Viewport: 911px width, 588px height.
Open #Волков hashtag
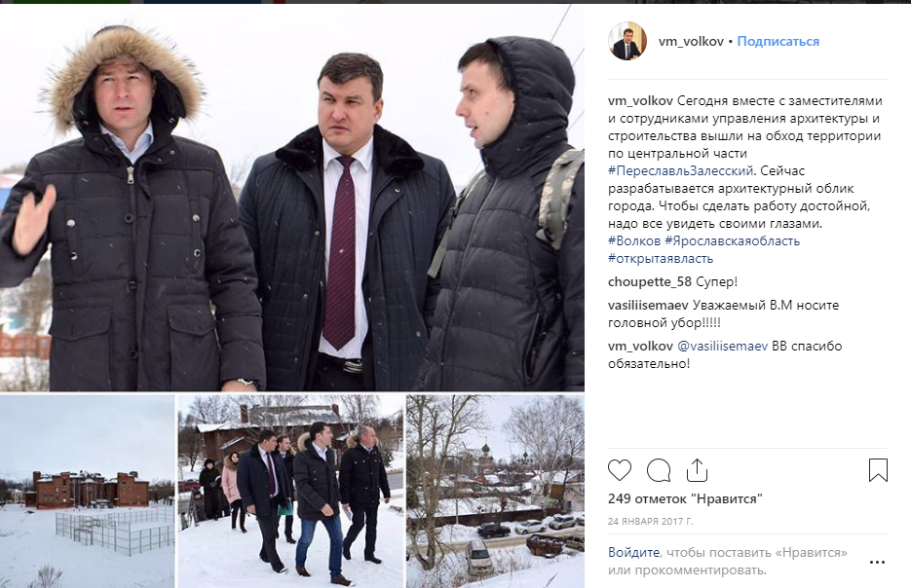click(x=634, y=240)
